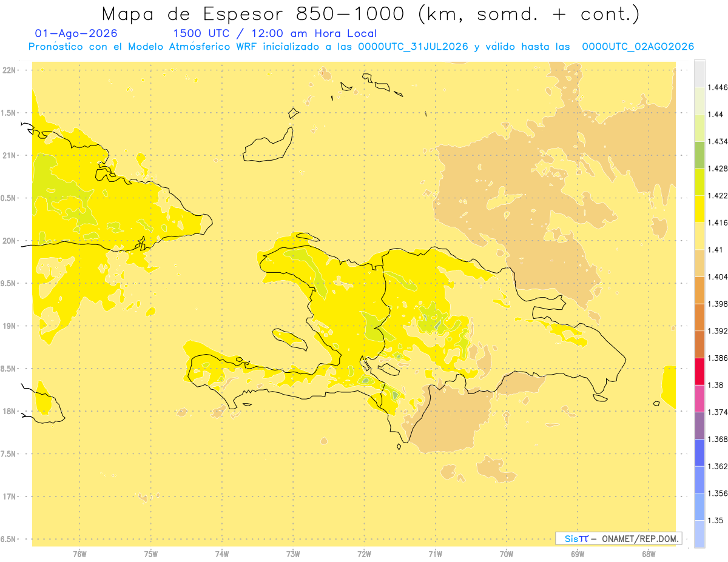The height and width of the screenshot is (562, 728).
Task: Click red legend swatch between 1.38 and 1.386
Action: click(x=699, y=371)
